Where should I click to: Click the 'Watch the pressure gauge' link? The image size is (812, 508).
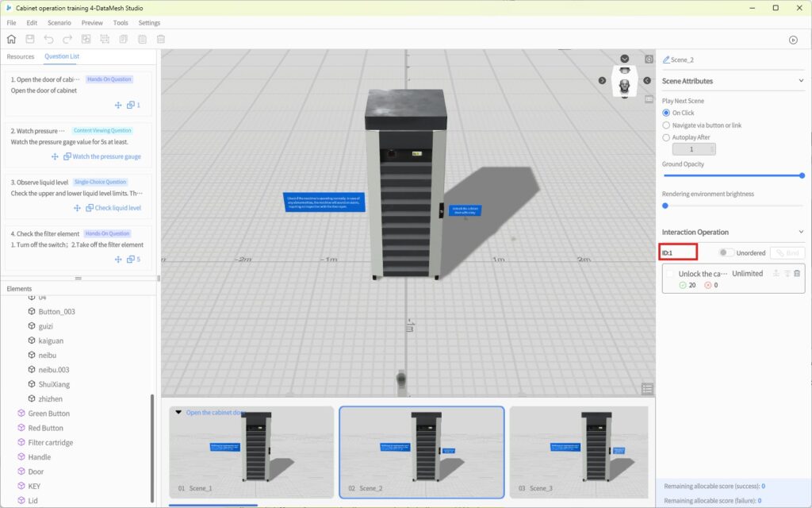point(106,156)
